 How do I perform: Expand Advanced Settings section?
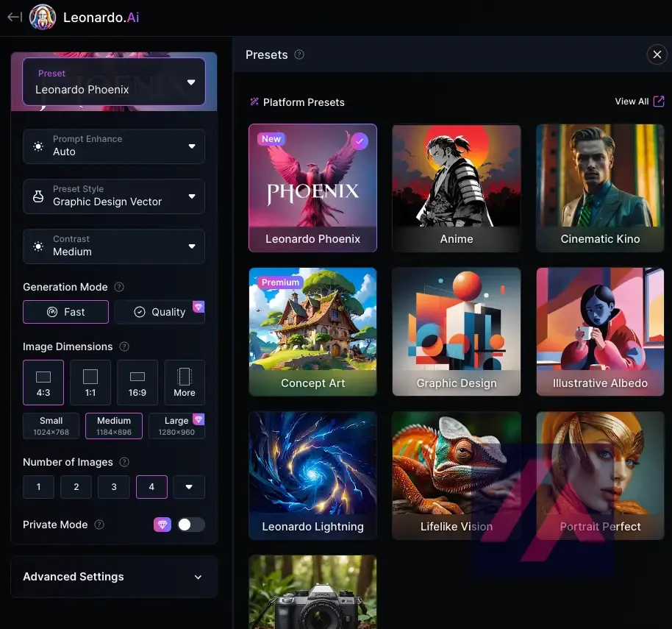114,577
